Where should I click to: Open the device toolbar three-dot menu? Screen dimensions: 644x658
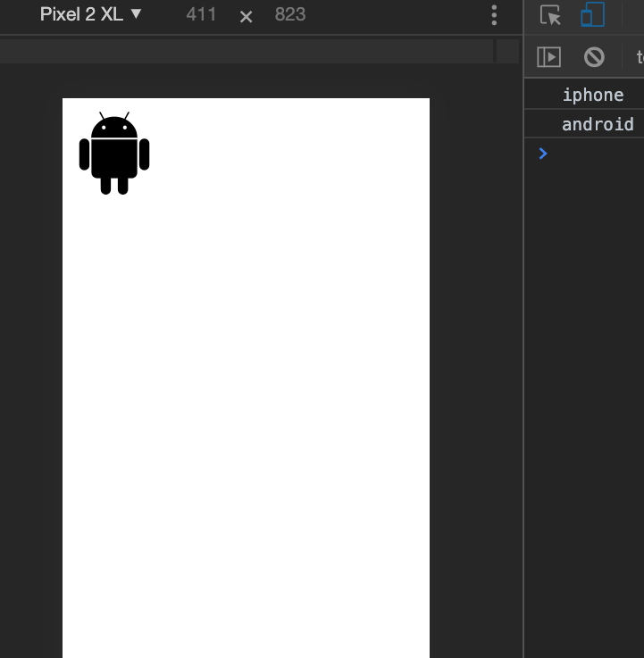pyautogui.click(x=494, y=15)
